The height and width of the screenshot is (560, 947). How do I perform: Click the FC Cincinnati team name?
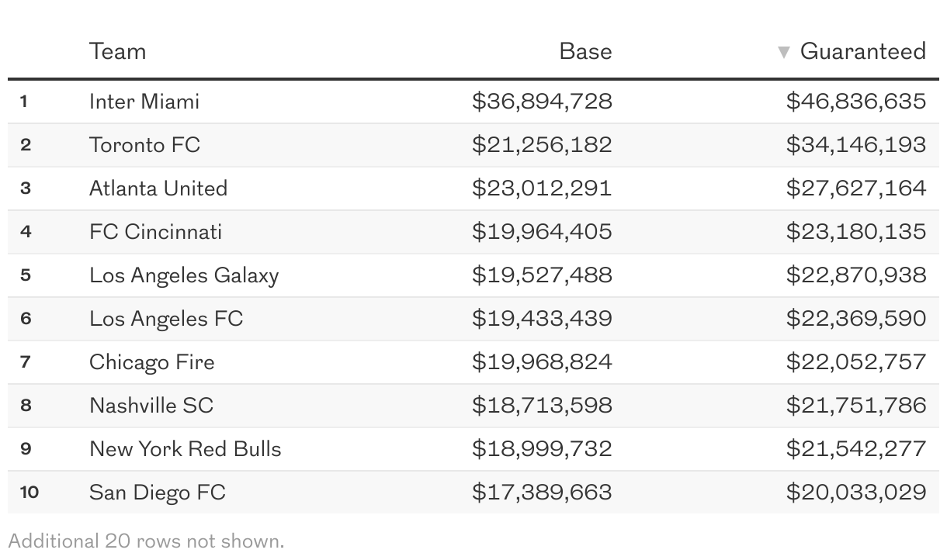[x=155, y=232]
